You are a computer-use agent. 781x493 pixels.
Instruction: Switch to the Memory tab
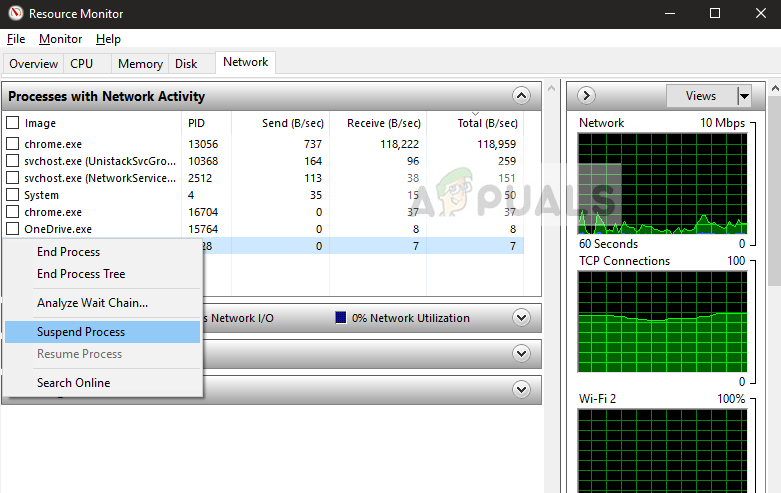[x=140, y=64]
